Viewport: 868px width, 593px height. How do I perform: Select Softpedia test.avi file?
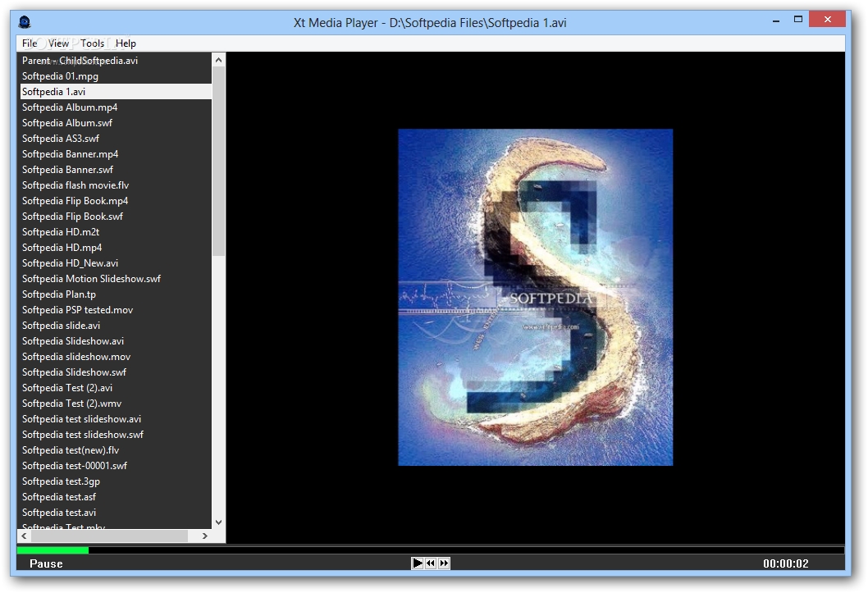116,513
